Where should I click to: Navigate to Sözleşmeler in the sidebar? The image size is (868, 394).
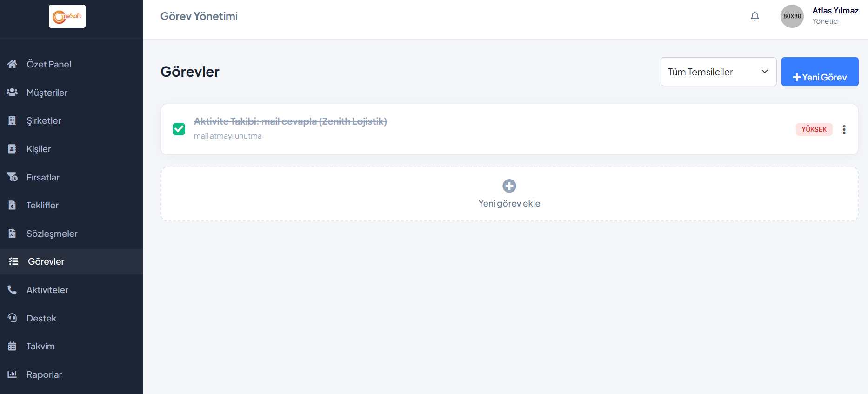click(x=52, y=234)
